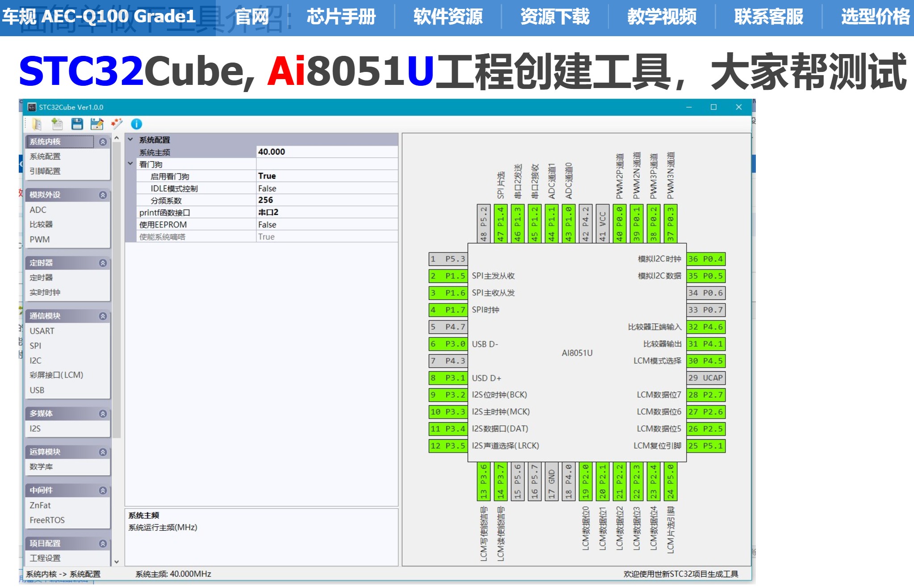This screenshot has width=914, height=588.
Task: Open 选型价格 in the top navigation
Action: (x=876, y=17)
